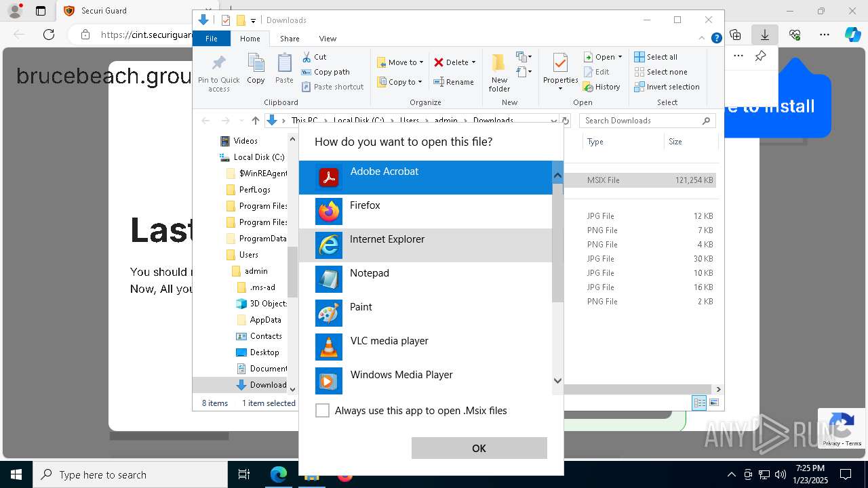Image resolution: width=868 pixels, height=488 pixels.
Task: Switch to large icons view
Action: (x=713, y=403)
